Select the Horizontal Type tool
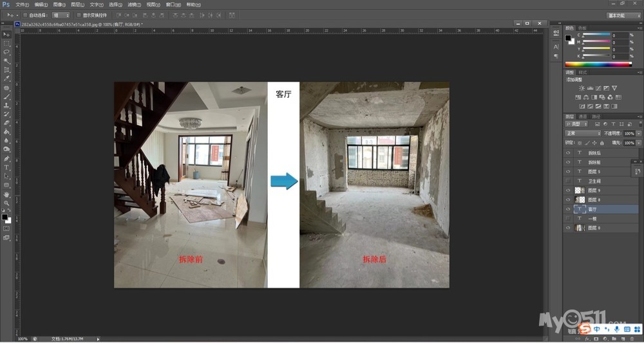The height and width of the screenshot is (343, 644). pyautogui.click(x=6, y=167)
